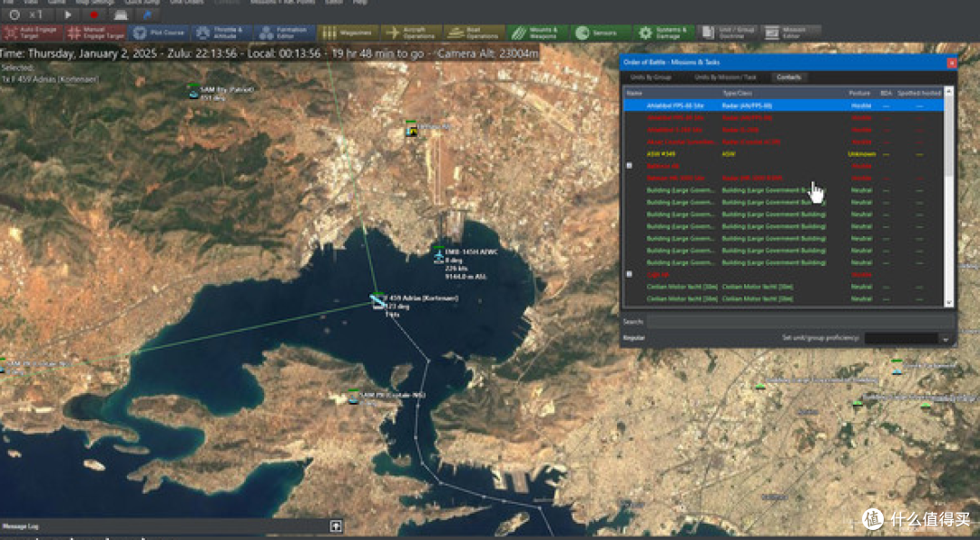
Task: Sort contacts by Name column header
Action: tap(634, 93)
